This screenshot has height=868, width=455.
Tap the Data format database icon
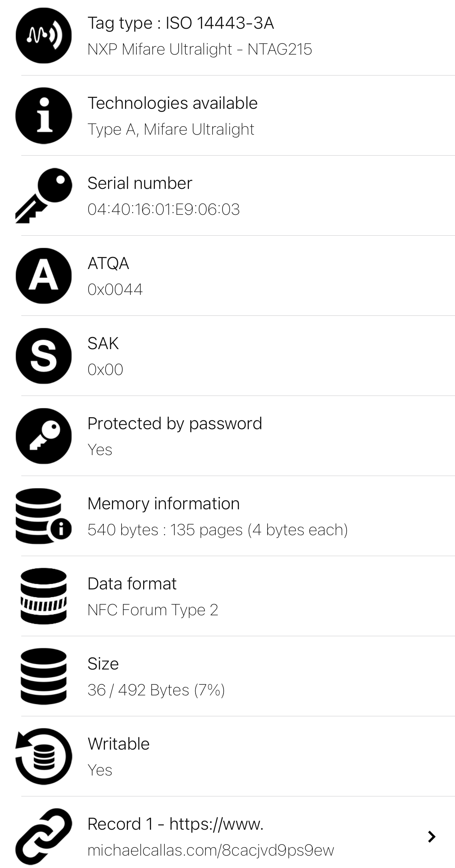pyautogui.click(x=44, y=596)
